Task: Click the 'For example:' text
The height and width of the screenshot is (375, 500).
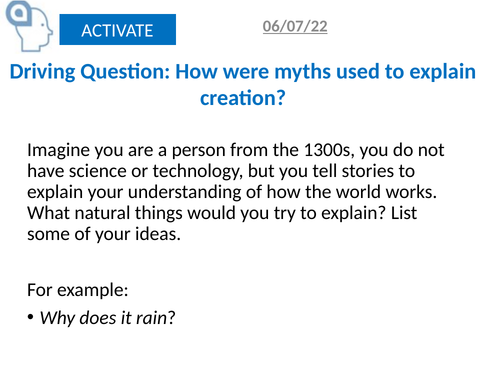Action: click(78, 290)
